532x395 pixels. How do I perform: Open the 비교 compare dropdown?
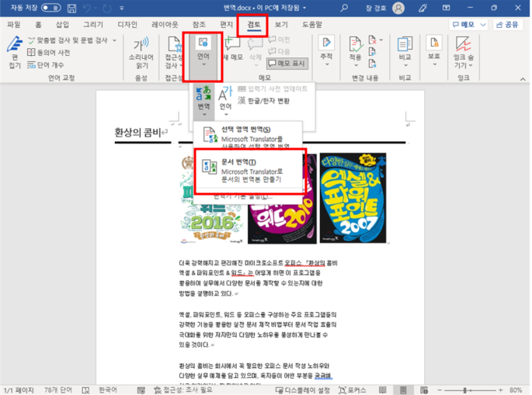pyautogui.click(x=405, y=52)
